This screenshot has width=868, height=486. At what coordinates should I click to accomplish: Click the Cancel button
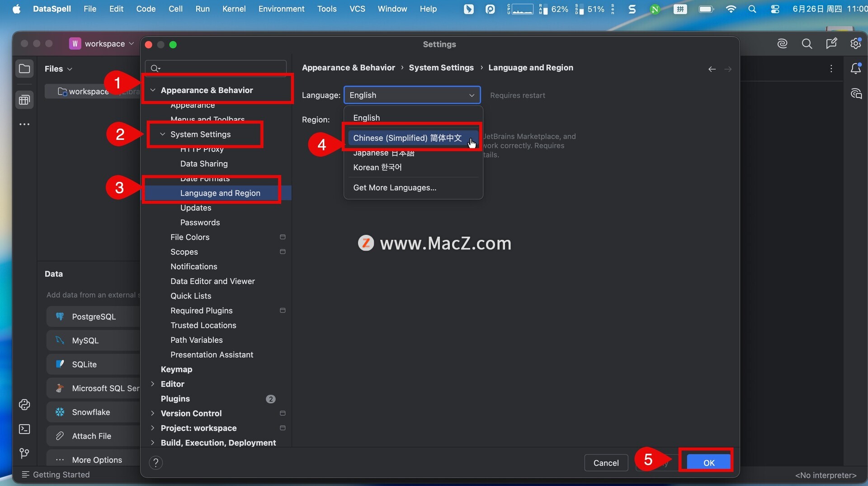click(x=606, y=462)
